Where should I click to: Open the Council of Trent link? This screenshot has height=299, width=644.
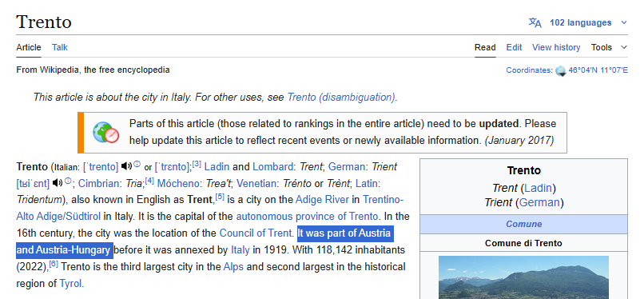(x=255, y=233)
